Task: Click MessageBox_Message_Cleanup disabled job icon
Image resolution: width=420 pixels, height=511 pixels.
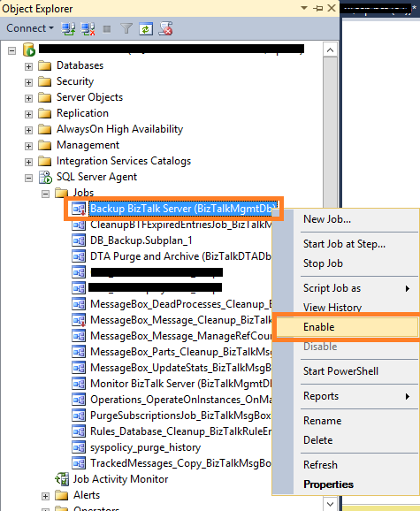Action: [x=79, y=320]
